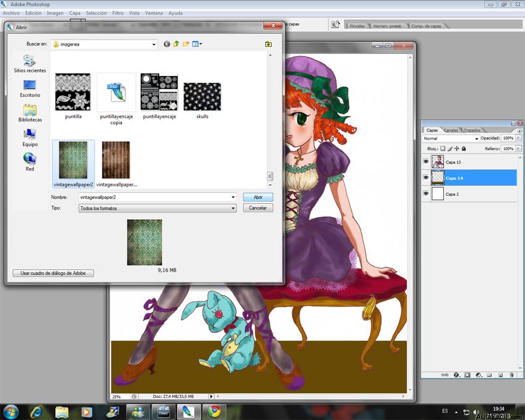Image resolution: width=525 pixels, height=420 pixels.
Task: Click the Windows Start button
Action: [x=10, y=411]
